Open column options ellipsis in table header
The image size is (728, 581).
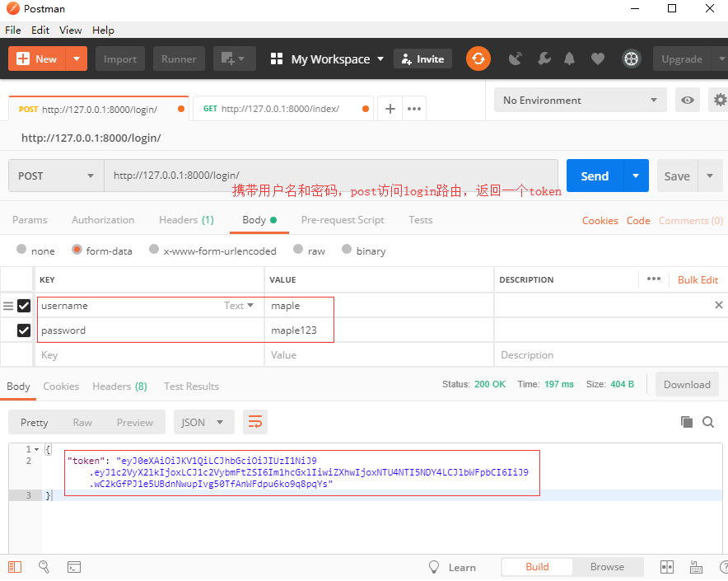click(x=653, y=279)
